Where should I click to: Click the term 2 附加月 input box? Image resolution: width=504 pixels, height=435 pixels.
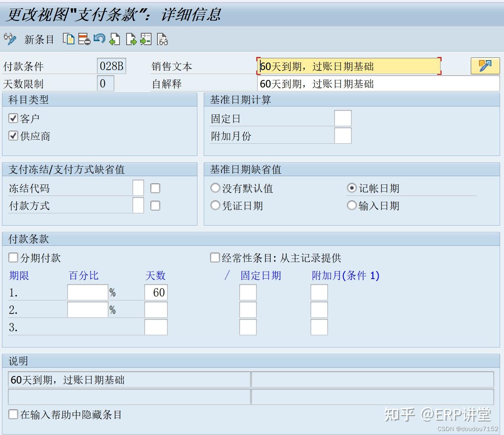[319, 310]
